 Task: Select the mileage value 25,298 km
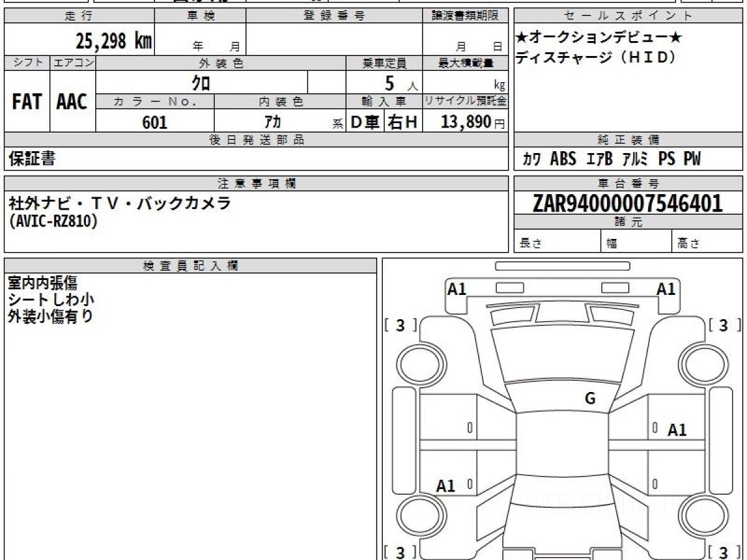[114, 41]
